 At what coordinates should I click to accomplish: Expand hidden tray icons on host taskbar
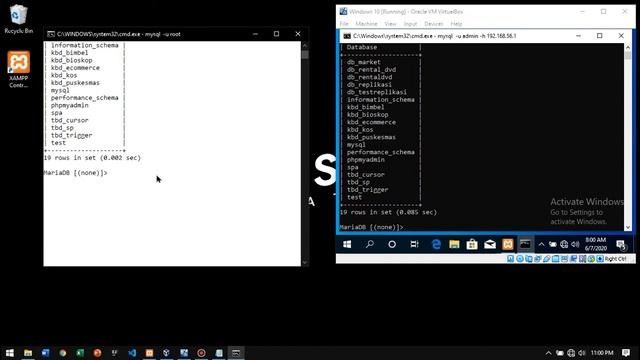tap(549, 353)
